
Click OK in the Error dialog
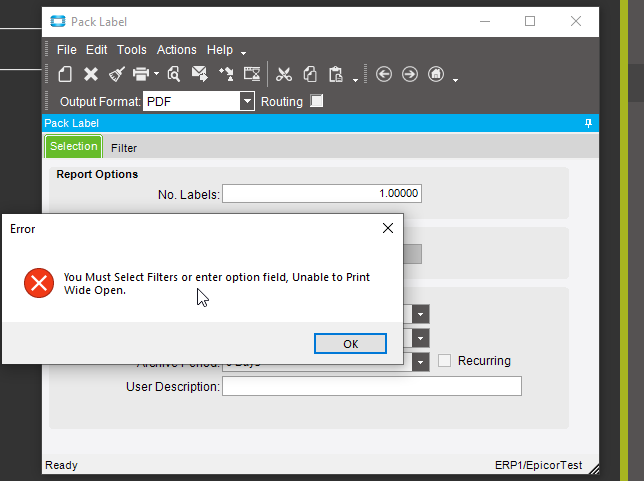pyautogui.click(x=350, y=343)
